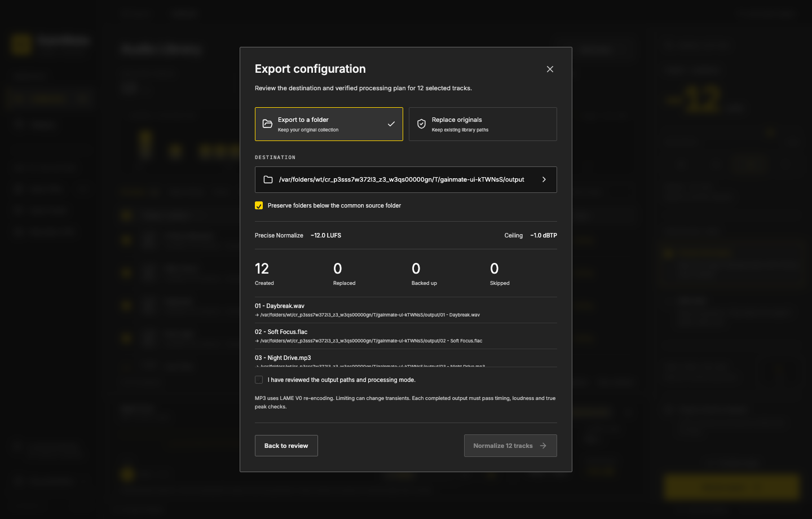
Task: Open destination chooser with chevron arrow
Action: (544, 179)
